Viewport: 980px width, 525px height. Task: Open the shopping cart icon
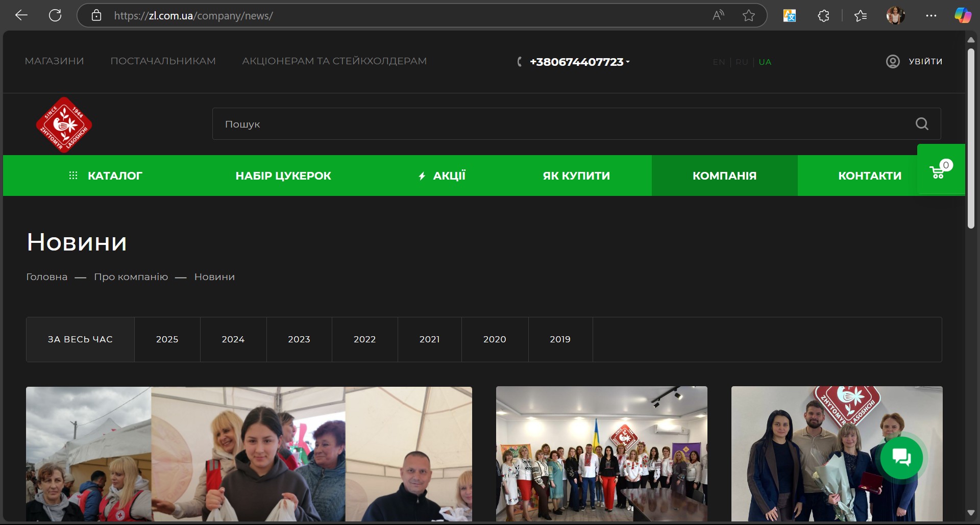click(938, 172)
